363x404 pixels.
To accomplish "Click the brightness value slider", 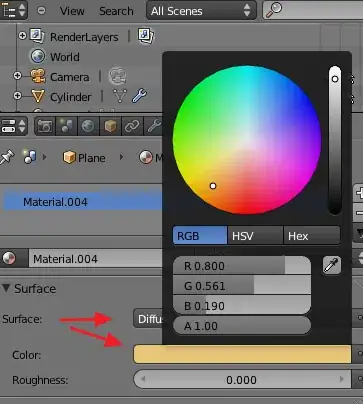I will tap(335, 140).
